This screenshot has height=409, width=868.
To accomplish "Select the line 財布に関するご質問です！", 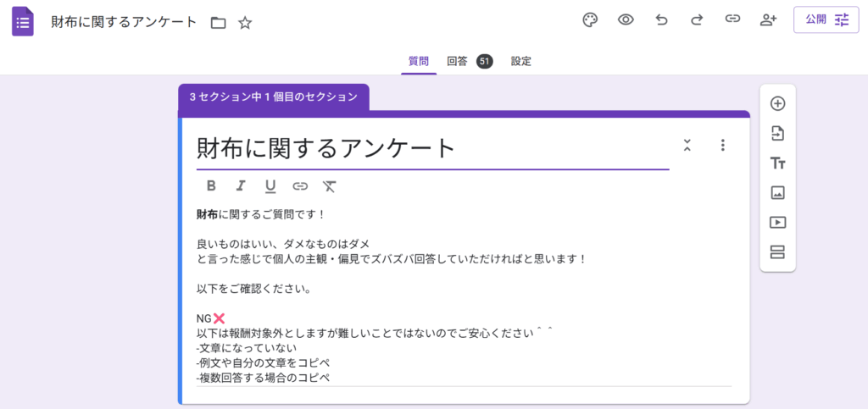I will (x=261, y=214).
